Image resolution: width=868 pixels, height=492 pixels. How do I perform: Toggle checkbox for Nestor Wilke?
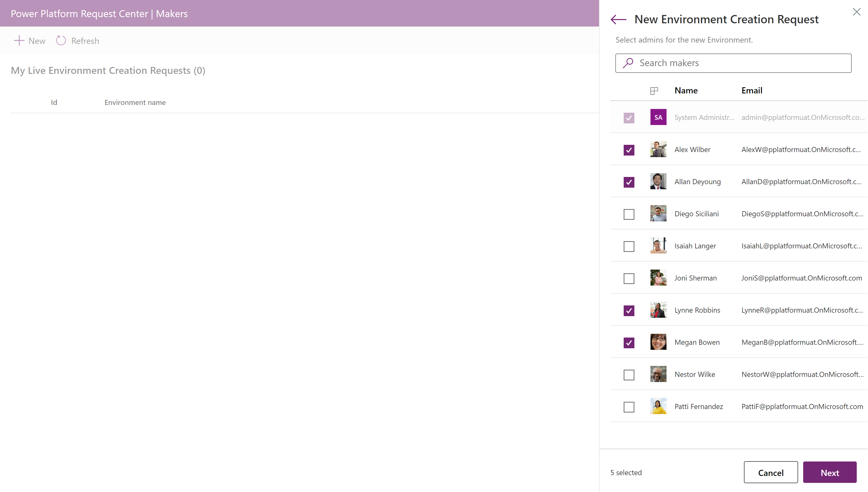pos(629,374)
